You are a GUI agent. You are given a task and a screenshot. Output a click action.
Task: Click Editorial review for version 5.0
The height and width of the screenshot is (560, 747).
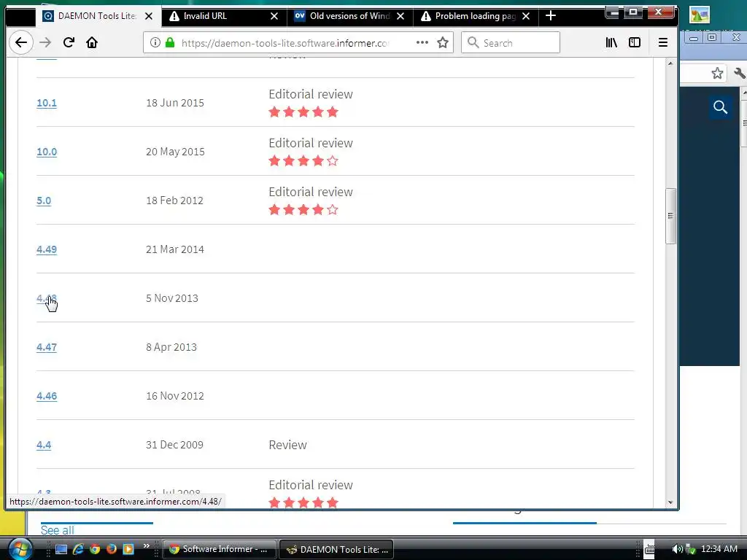(311, 192)
